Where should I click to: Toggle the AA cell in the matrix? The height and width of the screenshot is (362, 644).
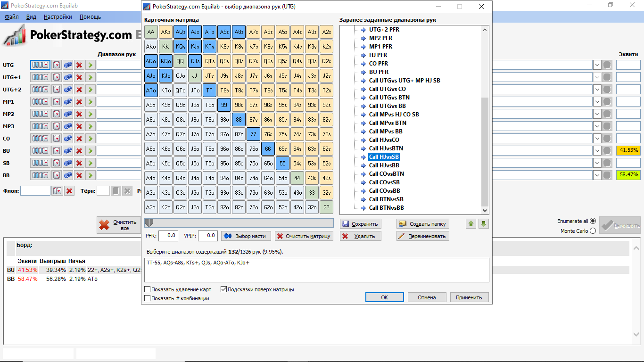[151, 32]
